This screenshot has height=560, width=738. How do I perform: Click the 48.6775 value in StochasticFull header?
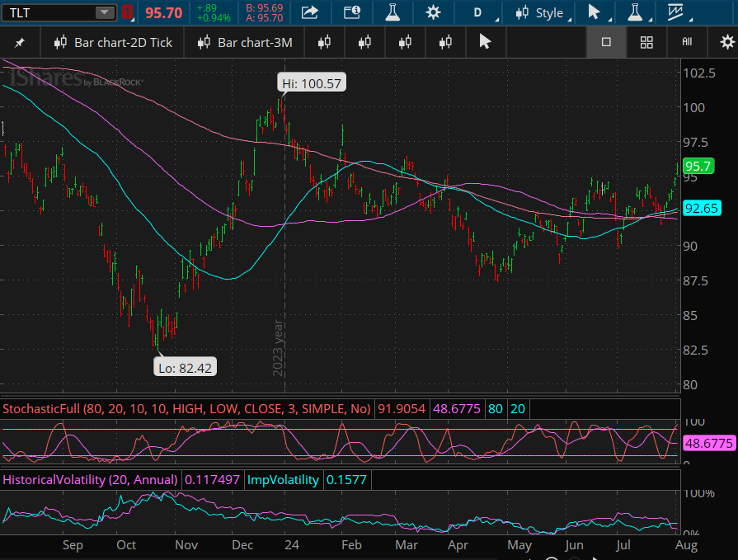tap(457, 409)
